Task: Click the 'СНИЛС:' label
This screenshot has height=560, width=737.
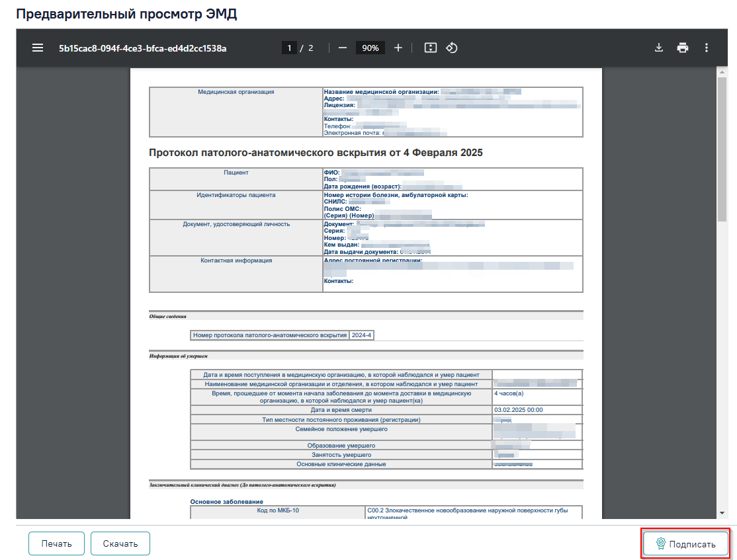Action: point(335,202)
